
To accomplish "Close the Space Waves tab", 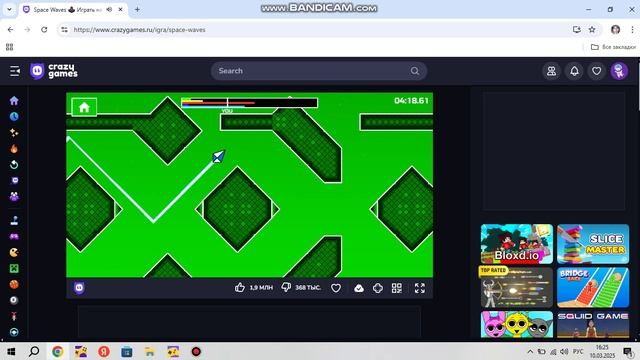I will [120, 9].
